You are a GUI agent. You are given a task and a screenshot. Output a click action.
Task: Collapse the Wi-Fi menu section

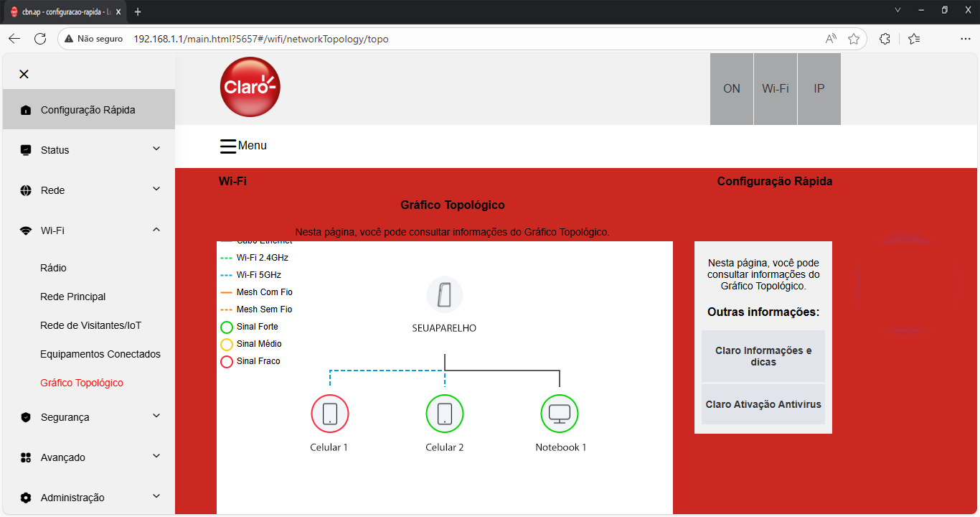pos(89,230)
